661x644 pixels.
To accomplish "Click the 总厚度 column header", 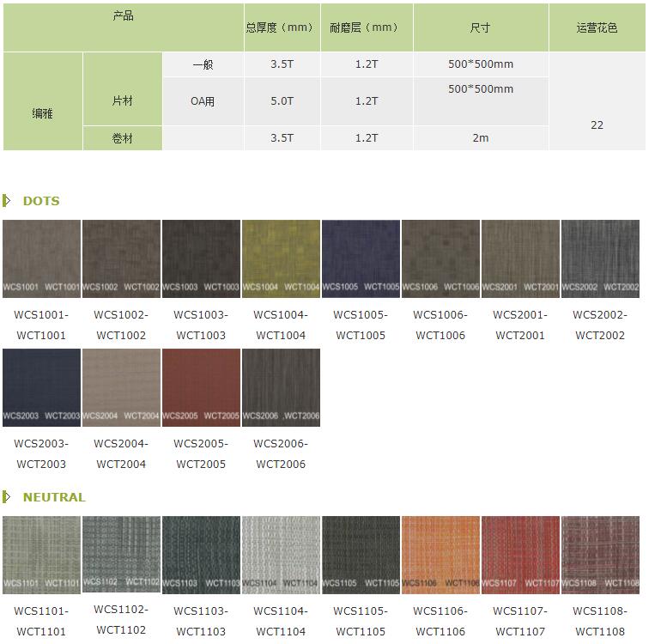I will pyautogui.click(x=280, y=27).
